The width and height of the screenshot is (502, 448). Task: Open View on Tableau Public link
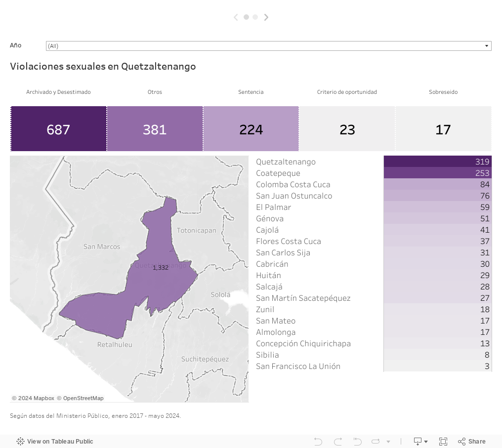click(x=55, y=442)
